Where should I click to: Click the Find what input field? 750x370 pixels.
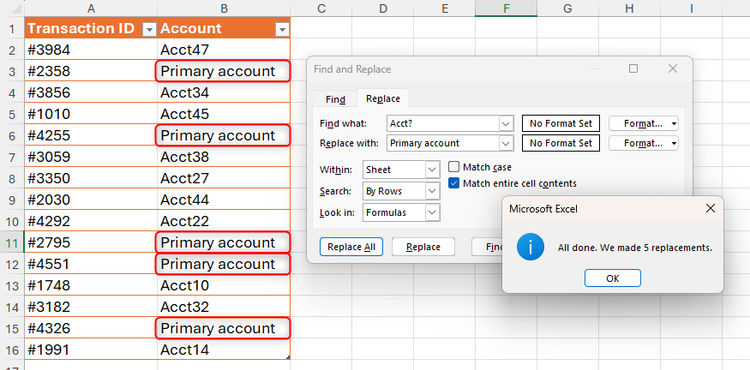[x=443, y=123]
